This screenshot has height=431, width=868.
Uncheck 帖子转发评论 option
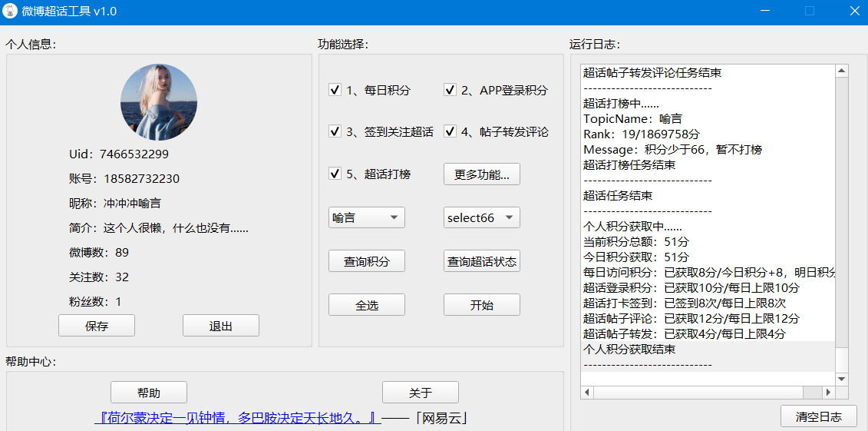(450, 132)
